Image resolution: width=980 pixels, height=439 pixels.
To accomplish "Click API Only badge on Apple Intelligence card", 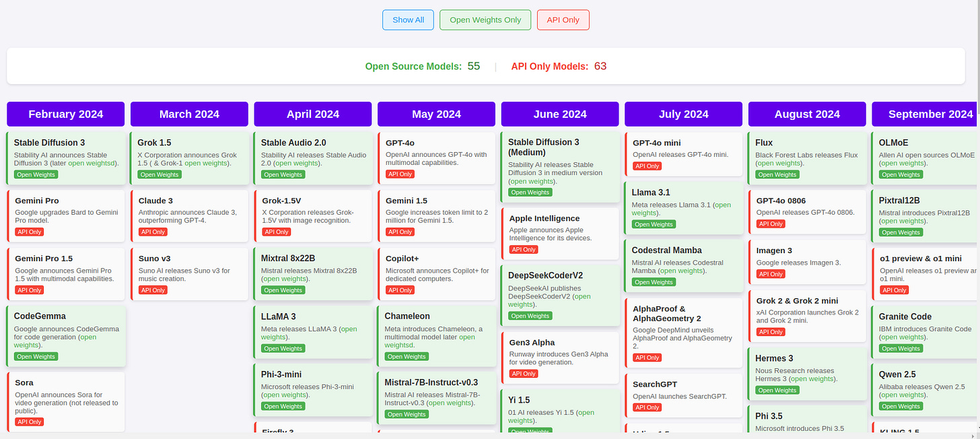I will click(x=524, y=250).
